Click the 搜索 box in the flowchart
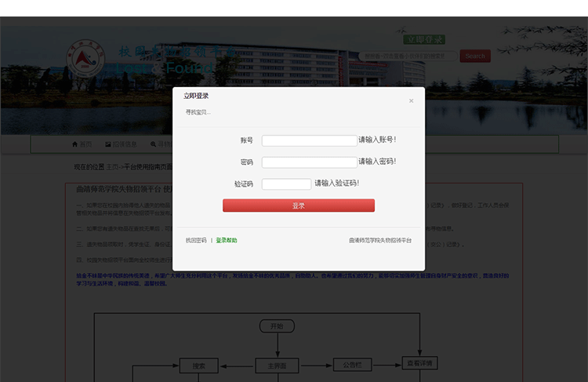 tap(199, 366)
